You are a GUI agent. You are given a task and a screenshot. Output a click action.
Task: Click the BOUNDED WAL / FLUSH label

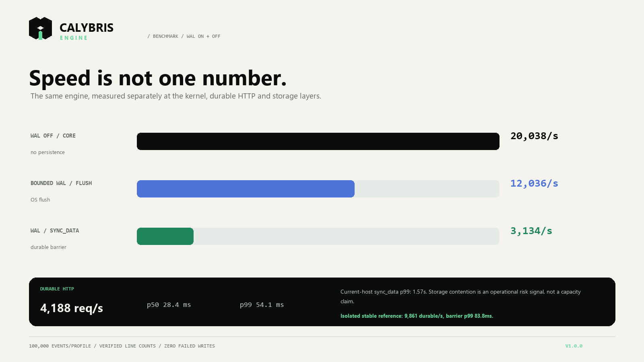coord(61,183)
